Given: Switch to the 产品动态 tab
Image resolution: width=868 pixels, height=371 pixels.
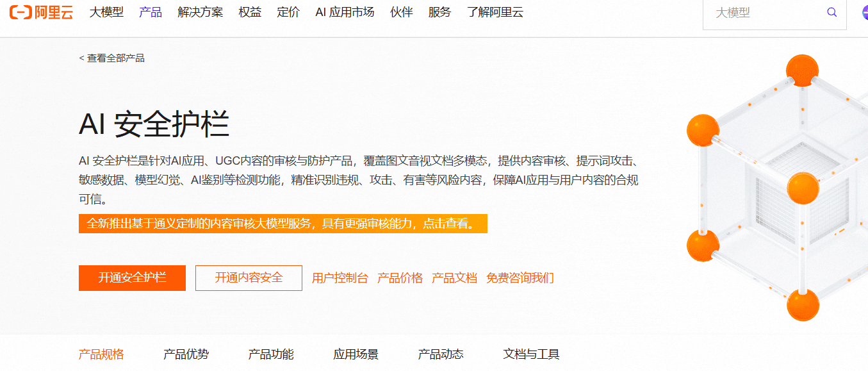Looking at the screenshot, I should click(x=441, y=354).
